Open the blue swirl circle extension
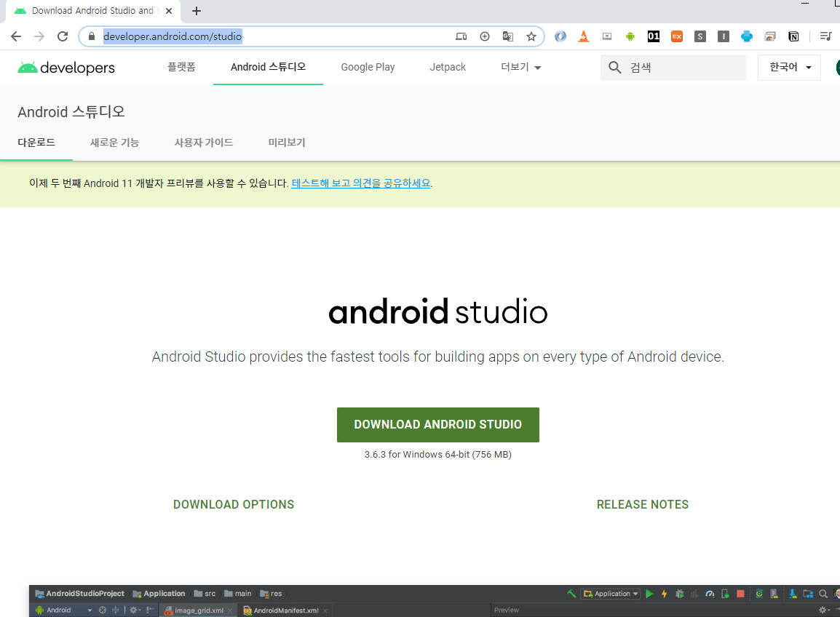 pyautogui.click(x=560, y=36)
